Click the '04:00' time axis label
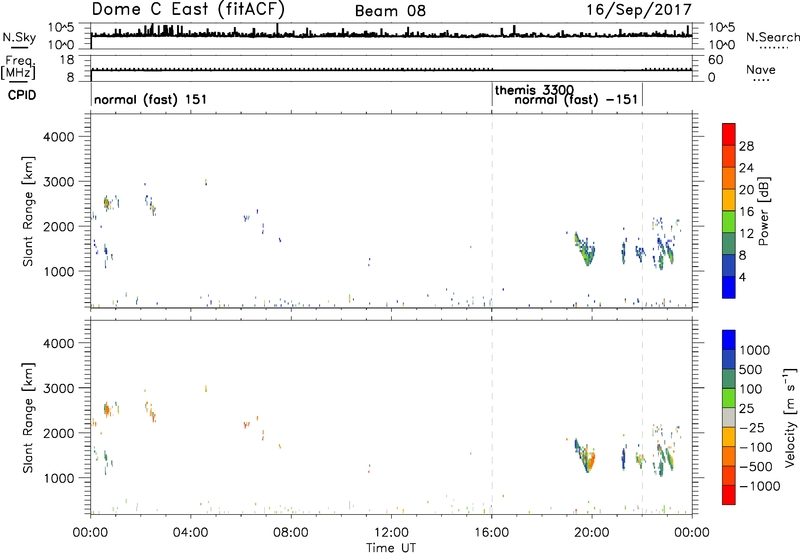This screenshot has width=800, height=554. [x=190, y=533]
